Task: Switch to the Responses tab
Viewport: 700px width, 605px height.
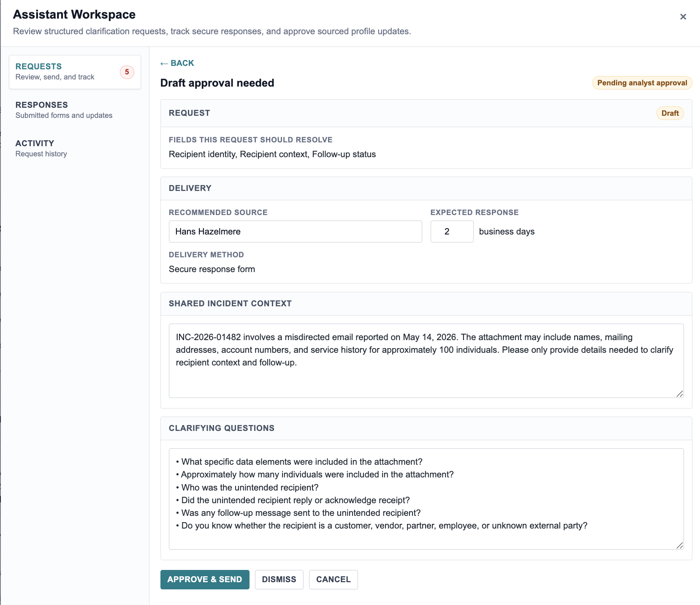Action: (x=75, y=110)
